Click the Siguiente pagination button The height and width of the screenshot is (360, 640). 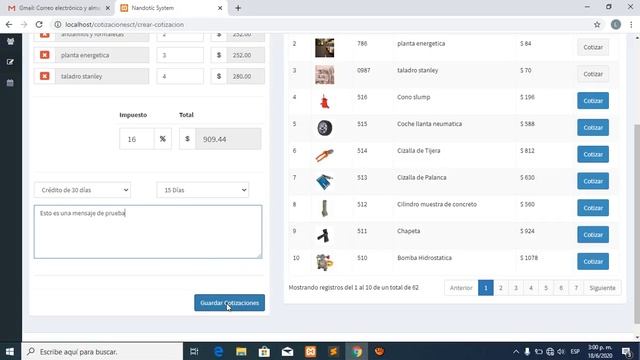[x=602, y=288]
